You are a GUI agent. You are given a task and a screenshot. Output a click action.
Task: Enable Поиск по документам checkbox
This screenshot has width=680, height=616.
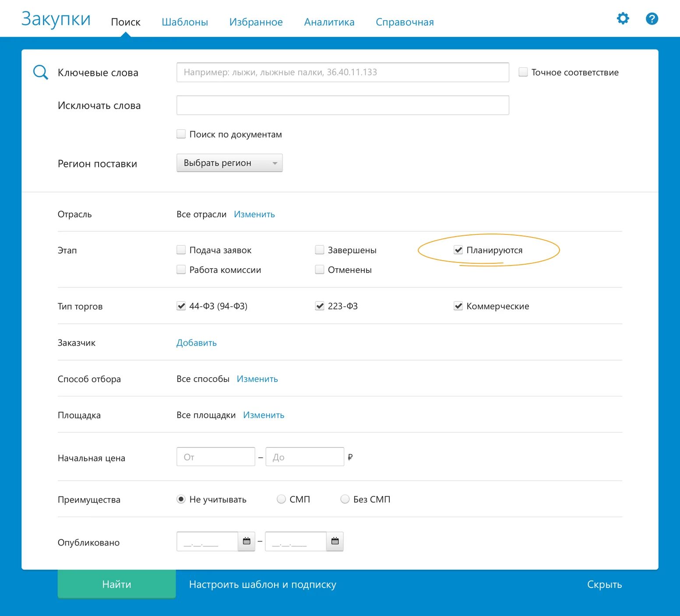pos(181,134)
